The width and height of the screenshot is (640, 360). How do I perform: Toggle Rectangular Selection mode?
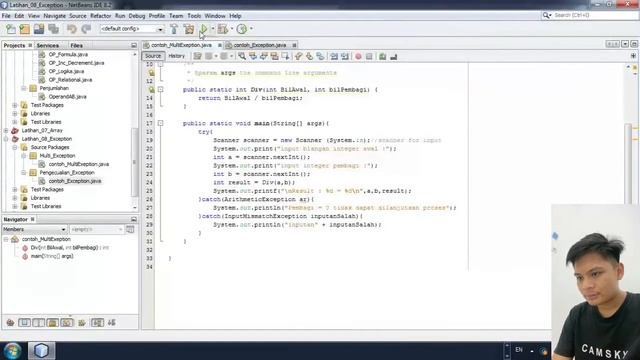point(285,56)
